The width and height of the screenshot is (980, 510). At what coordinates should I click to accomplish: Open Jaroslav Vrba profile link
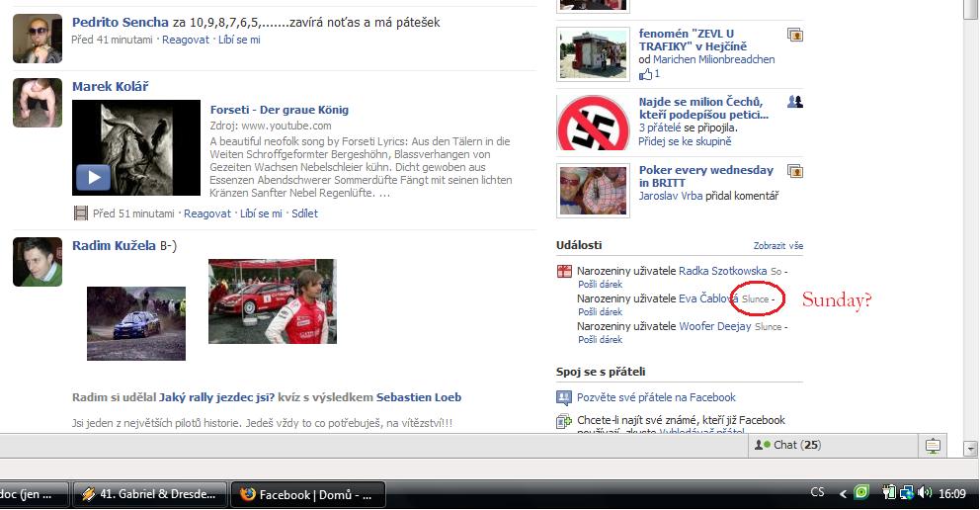(x=671, y=197)
